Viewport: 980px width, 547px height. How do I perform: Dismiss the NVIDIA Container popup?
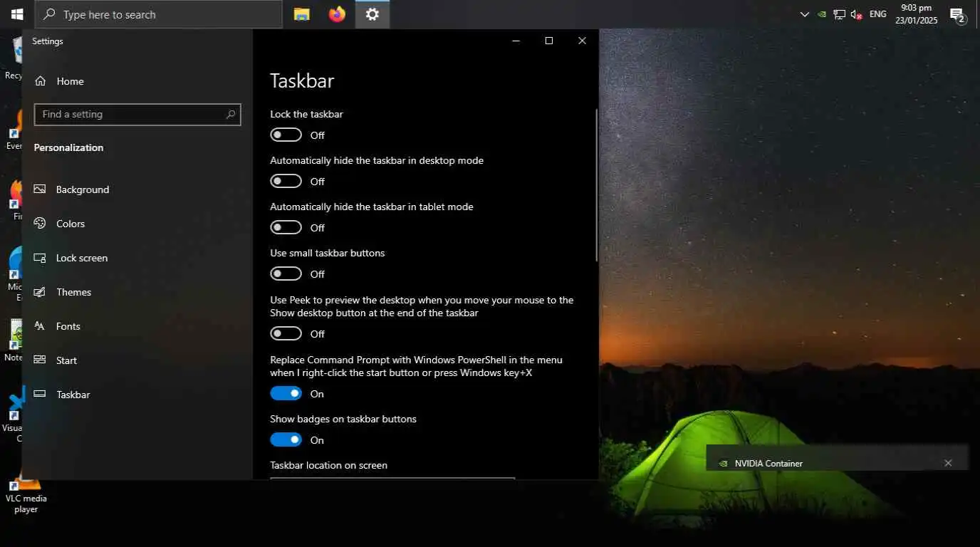(x=948, y=463)
